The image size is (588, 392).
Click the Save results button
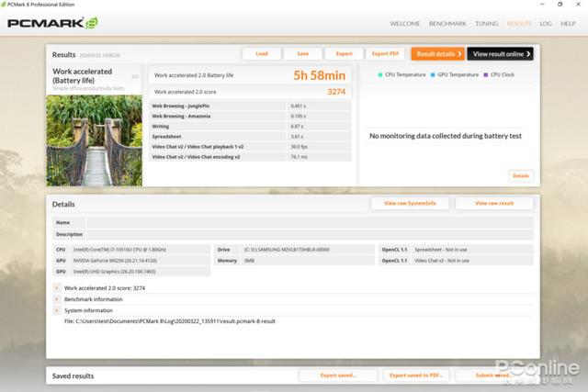point(302,54)
